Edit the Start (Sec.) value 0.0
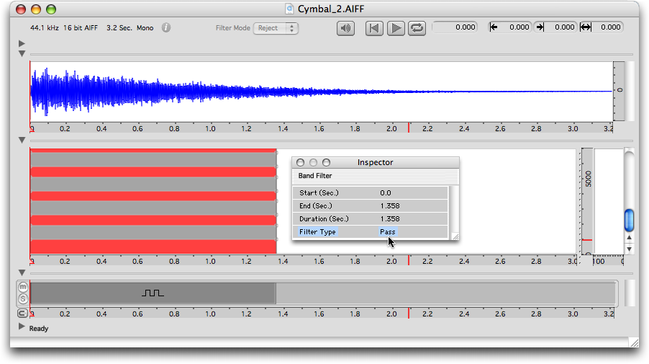This screenshot has height=364, width=649. click(385, 193)
